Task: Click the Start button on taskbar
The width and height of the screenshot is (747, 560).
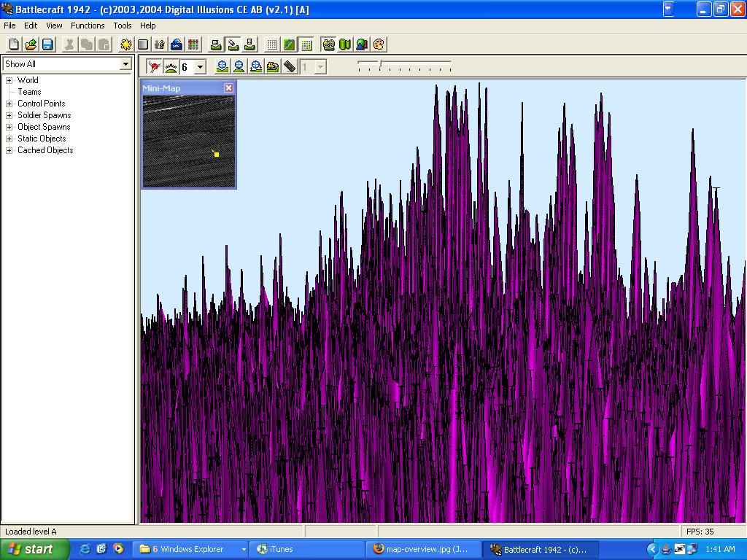Action: [x=35, y=549]
